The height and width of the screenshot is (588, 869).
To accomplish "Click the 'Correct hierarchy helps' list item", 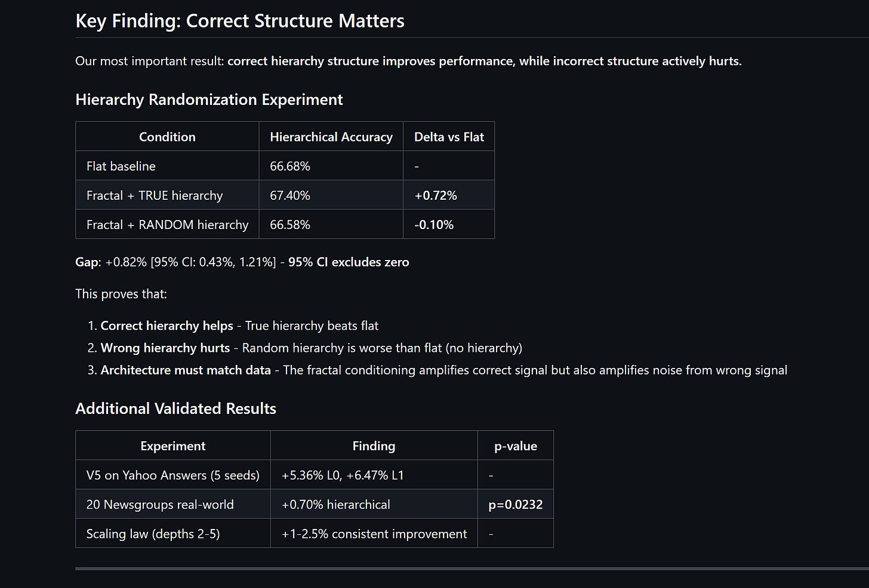I will [167, 326].
